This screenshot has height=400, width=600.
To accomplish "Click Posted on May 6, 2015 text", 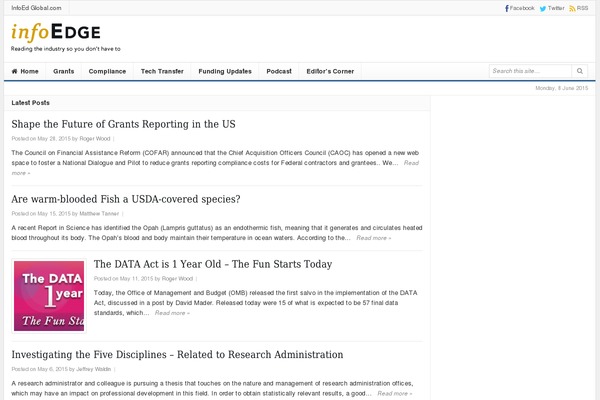I will [x=39, y=369].
